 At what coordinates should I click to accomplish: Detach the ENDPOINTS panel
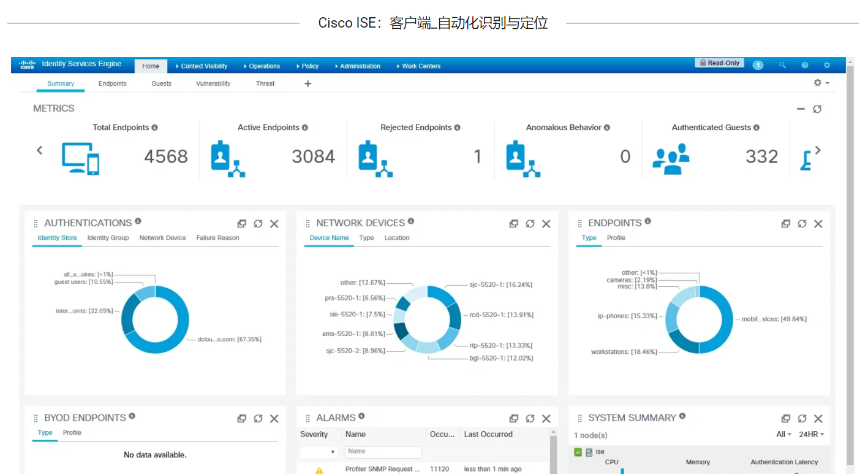pyautogui.click(x=786, y=224)
